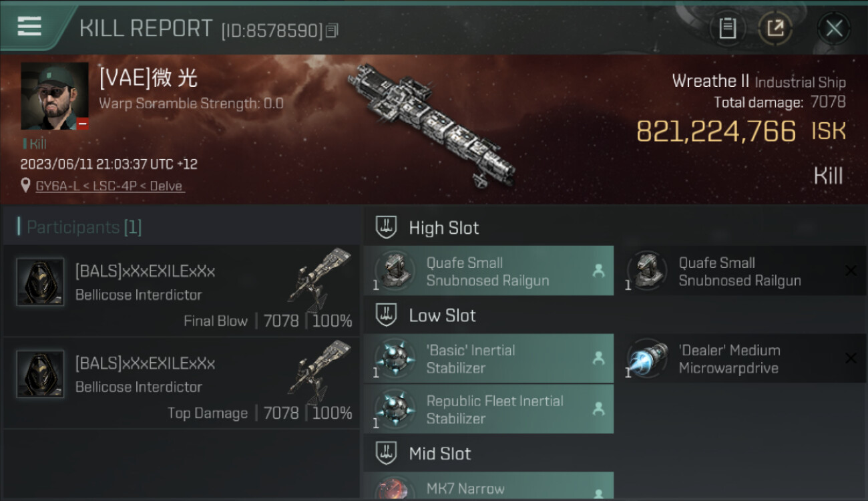Toggle person icon on Quafe Railgun row

point(598,271)
